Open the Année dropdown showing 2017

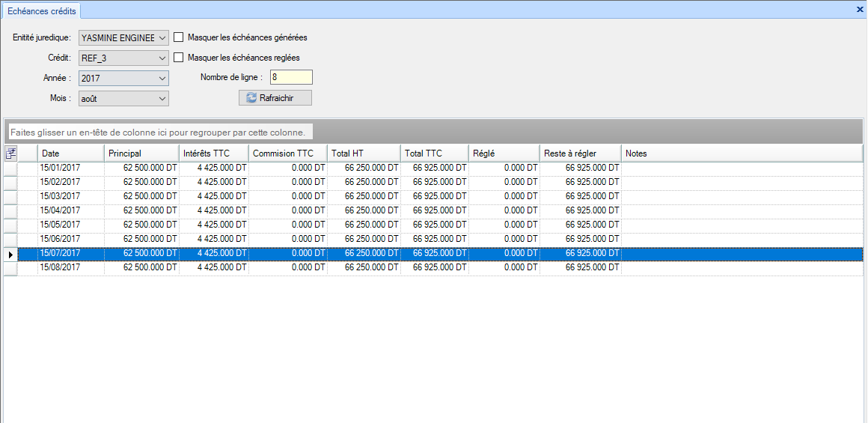[162, 78]
